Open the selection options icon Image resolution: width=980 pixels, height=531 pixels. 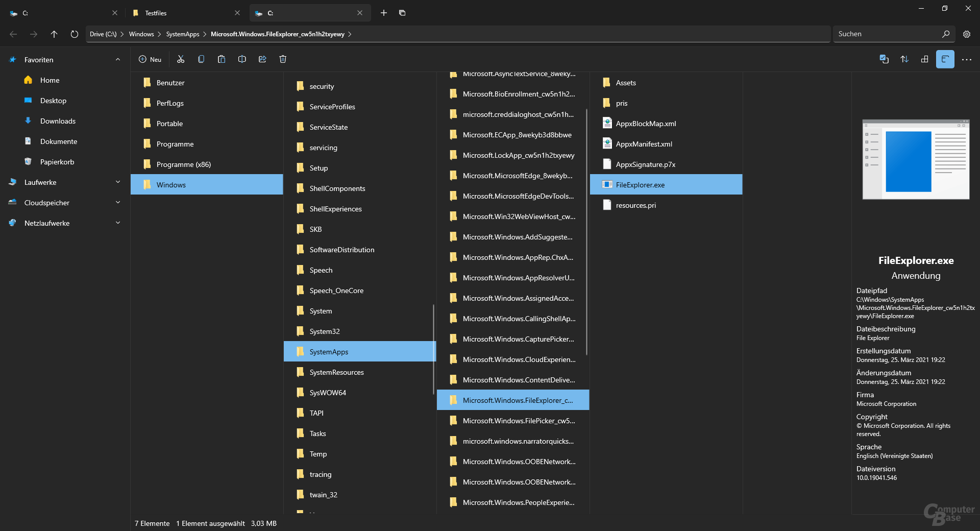click(884, 59)
